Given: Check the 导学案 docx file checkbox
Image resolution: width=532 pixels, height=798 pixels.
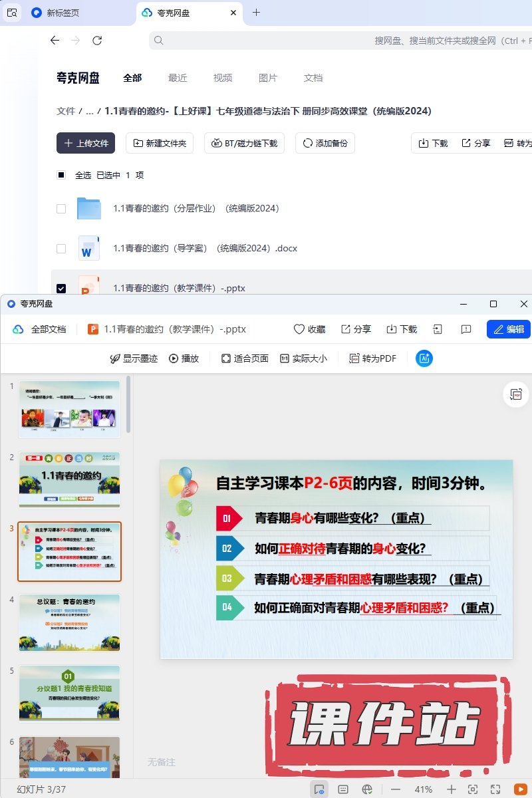Looking at the screenshot, I should 61,248.
